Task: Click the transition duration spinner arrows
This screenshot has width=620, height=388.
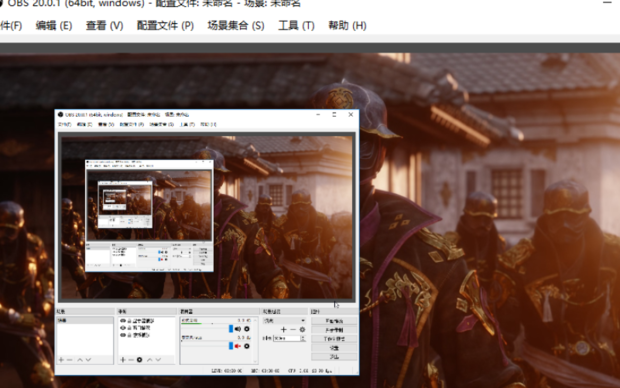Action: (303, 338)
